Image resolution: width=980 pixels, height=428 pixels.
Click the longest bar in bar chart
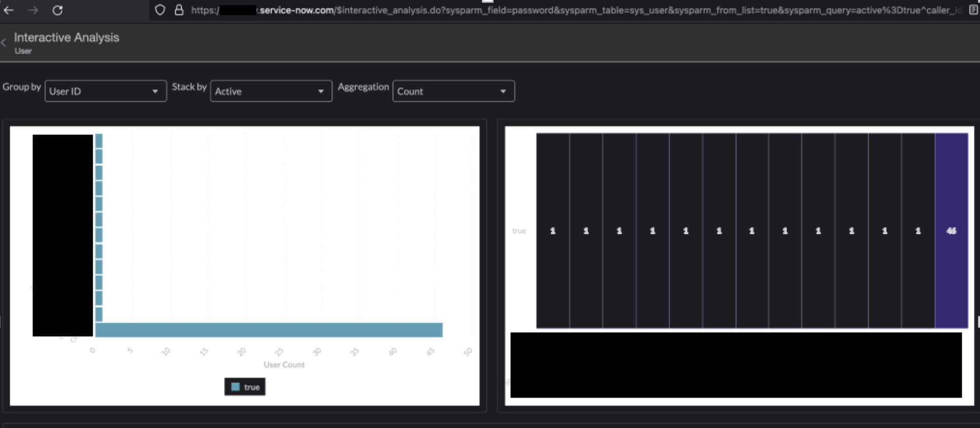pyautogui.click(x=269, y=330)
